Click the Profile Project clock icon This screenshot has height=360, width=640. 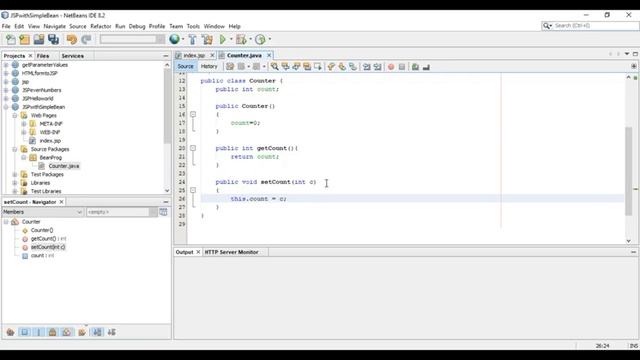(x=260, y=40)
